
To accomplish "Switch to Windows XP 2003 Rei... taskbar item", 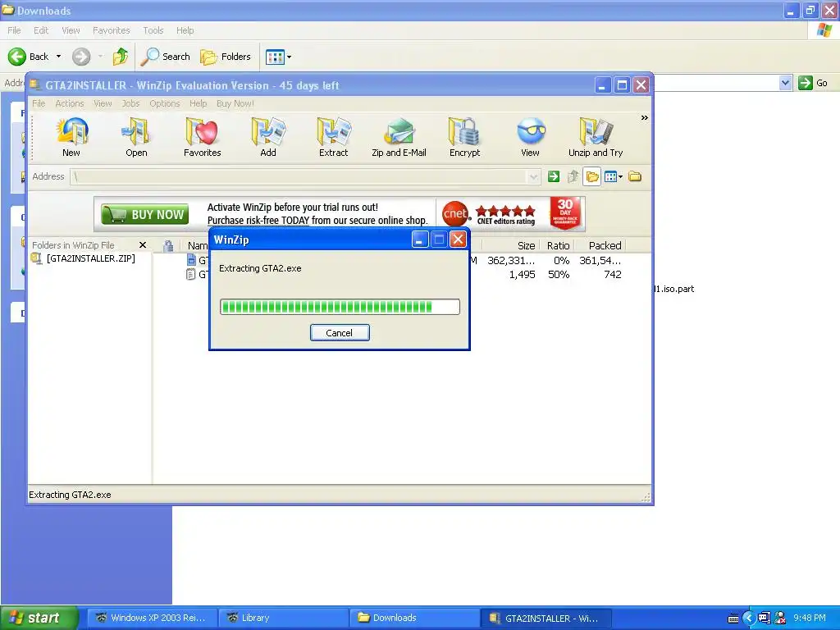I will (x=152, y=618).
